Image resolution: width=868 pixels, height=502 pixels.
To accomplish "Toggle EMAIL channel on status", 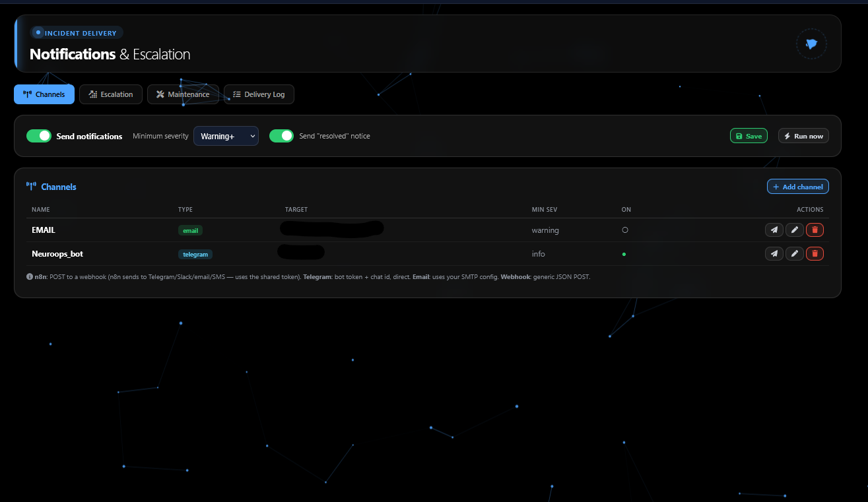I will tap(624, 230).
